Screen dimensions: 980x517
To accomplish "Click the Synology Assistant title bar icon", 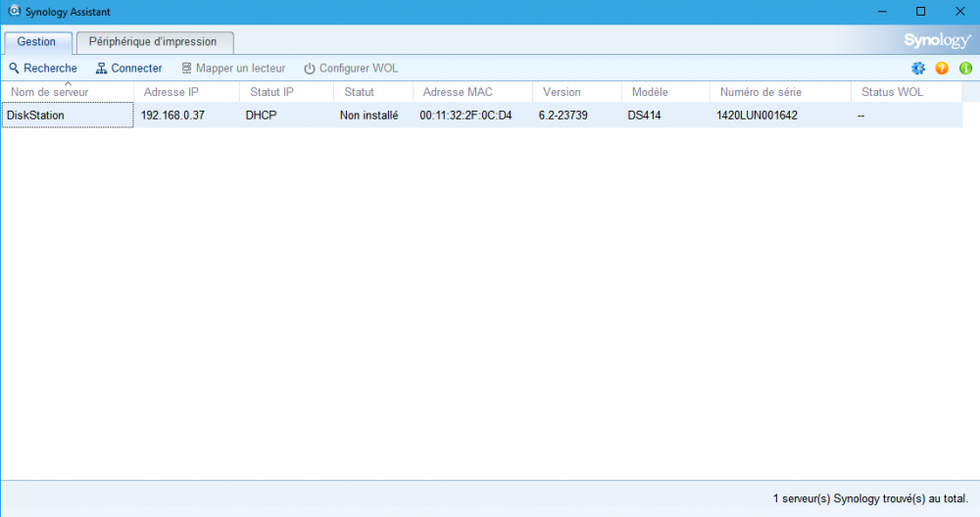I will 15,11.
